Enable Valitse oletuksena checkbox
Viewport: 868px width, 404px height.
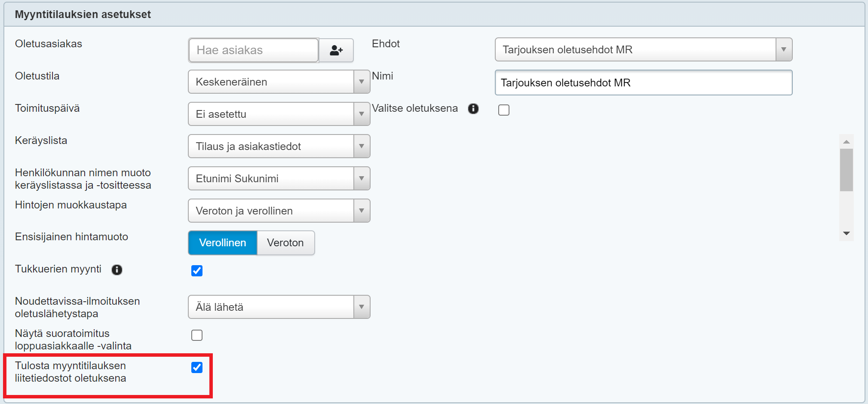504,110
